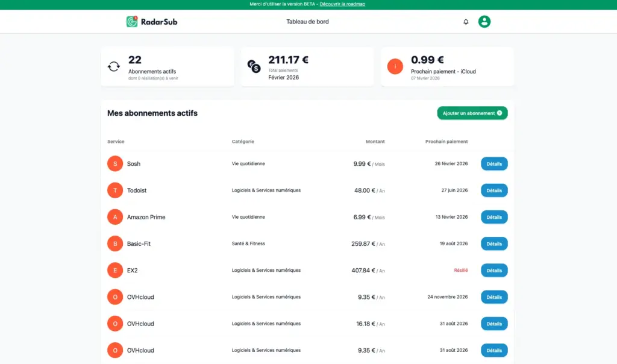The height and width of the screenshot is (364, 617).
Task: Open the notifications bell icon
Action: pyautogui.click(x=466, y=21)
